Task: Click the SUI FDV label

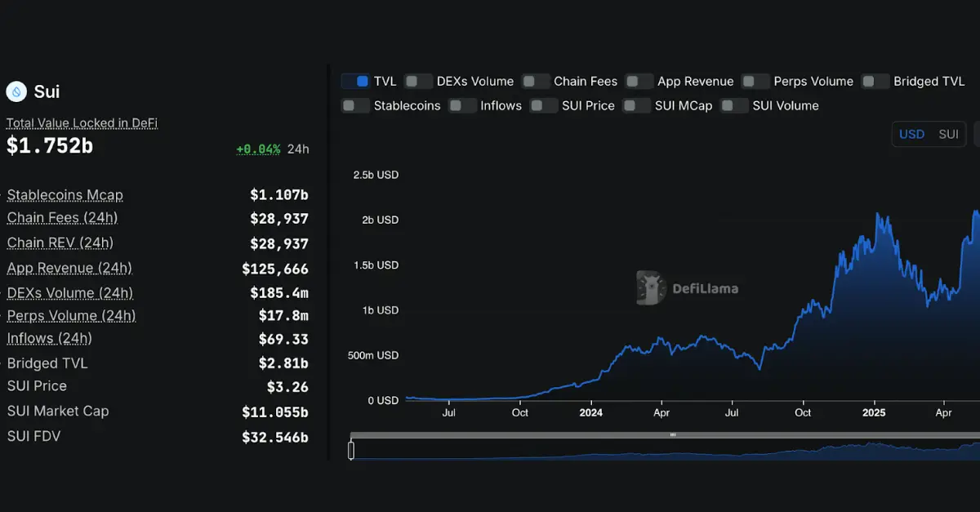Action: (x=33, y=436)
